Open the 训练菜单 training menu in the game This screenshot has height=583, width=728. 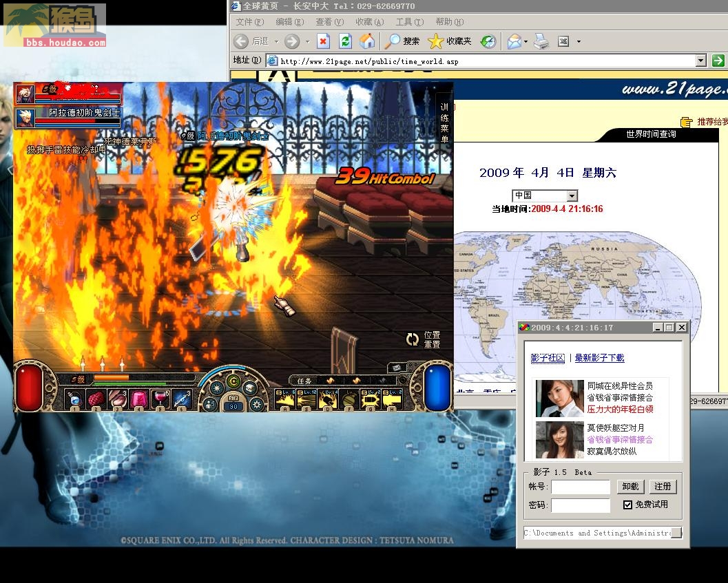click(x=444, y=123)
